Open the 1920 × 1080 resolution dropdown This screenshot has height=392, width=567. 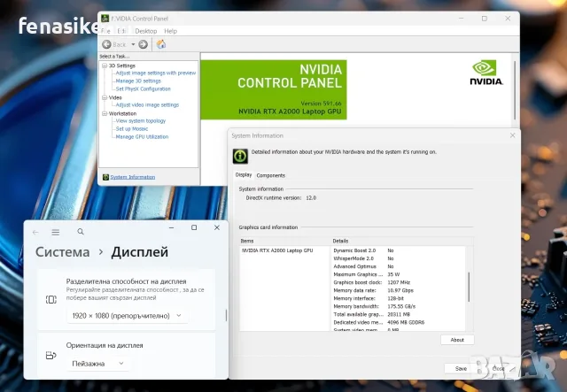click(x=128, y=316)
